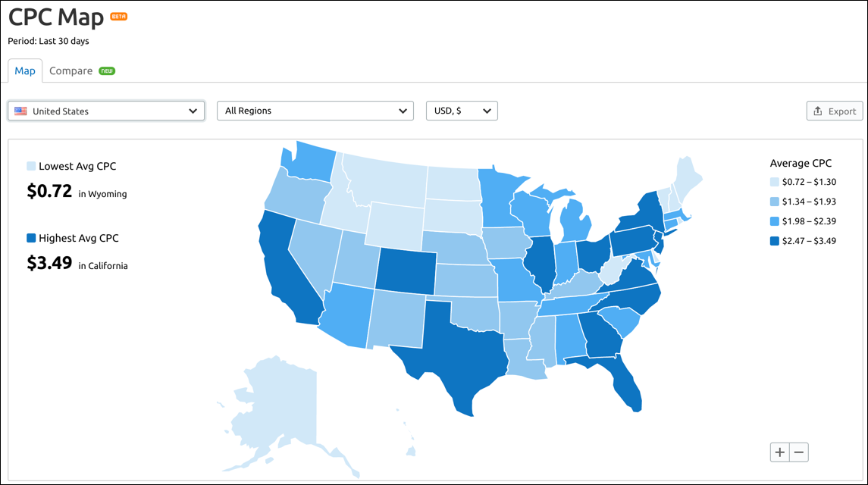Click the orange BETA badge
The image size is (868, 485).
[118, 17]
